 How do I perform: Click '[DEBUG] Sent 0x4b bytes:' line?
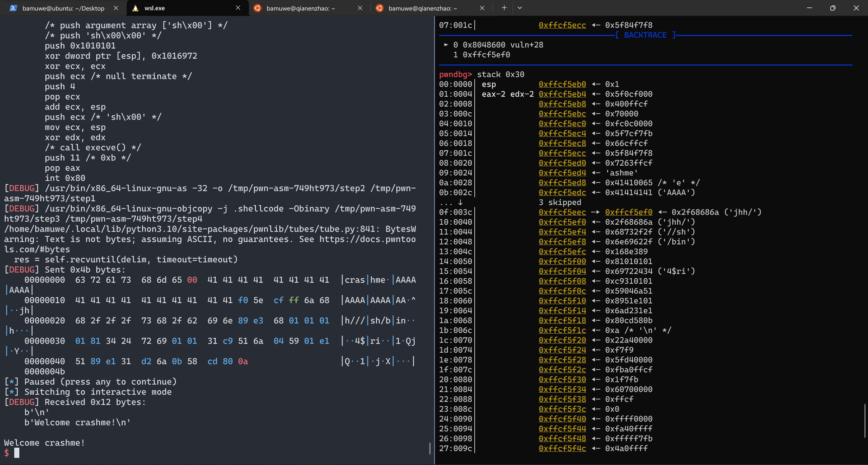click(x=65, y=270)
